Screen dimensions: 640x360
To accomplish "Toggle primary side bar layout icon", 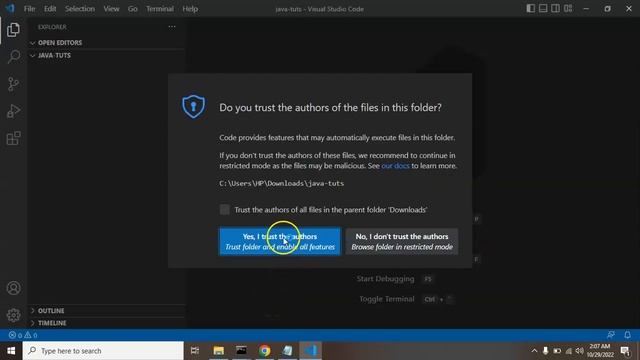I will (x=530, y=9).
